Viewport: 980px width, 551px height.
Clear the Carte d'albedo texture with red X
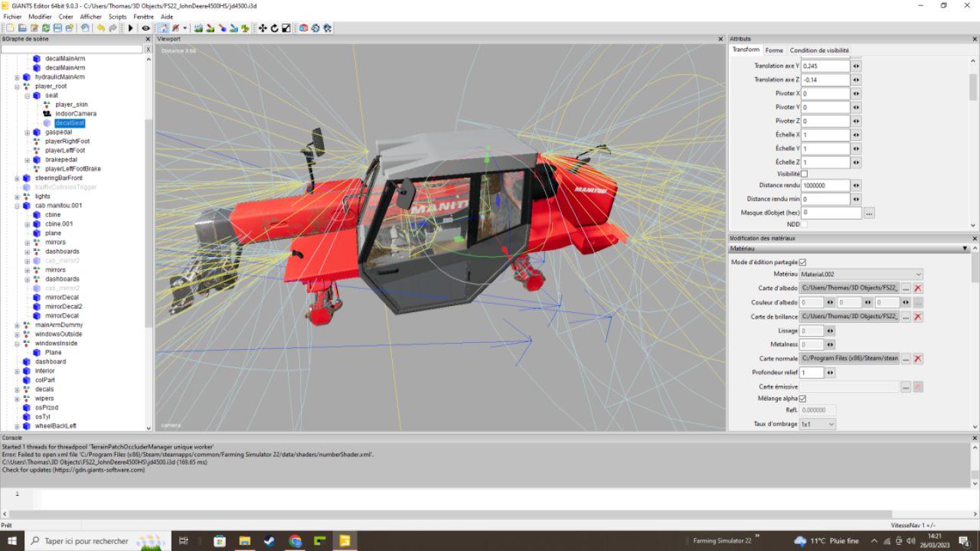click(918, 289)
